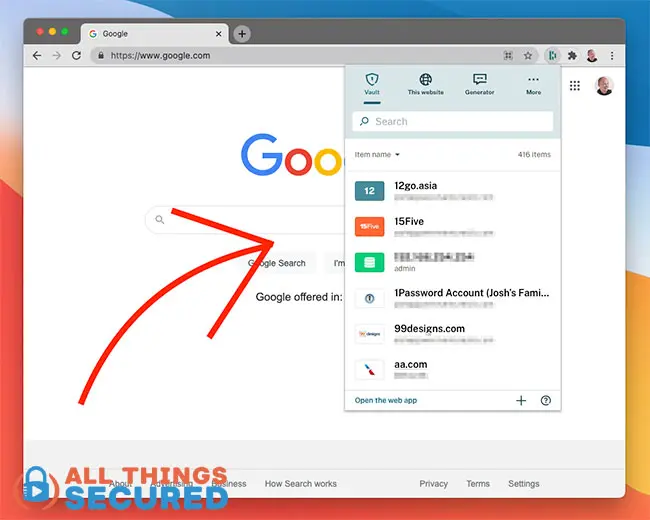This screenshot has height=520, width=650.
Task: Open the Privacy footer link
Action: click(x=434, y=484)
